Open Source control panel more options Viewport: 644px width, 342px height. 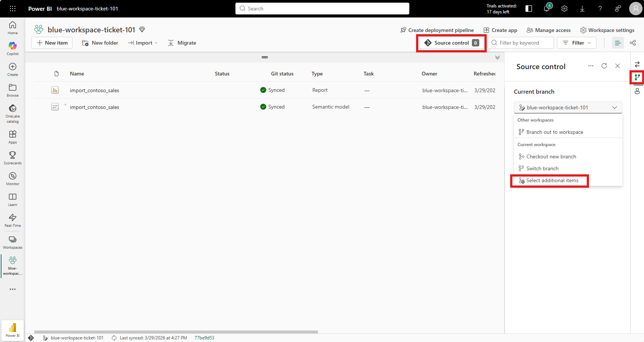point(591,66)
